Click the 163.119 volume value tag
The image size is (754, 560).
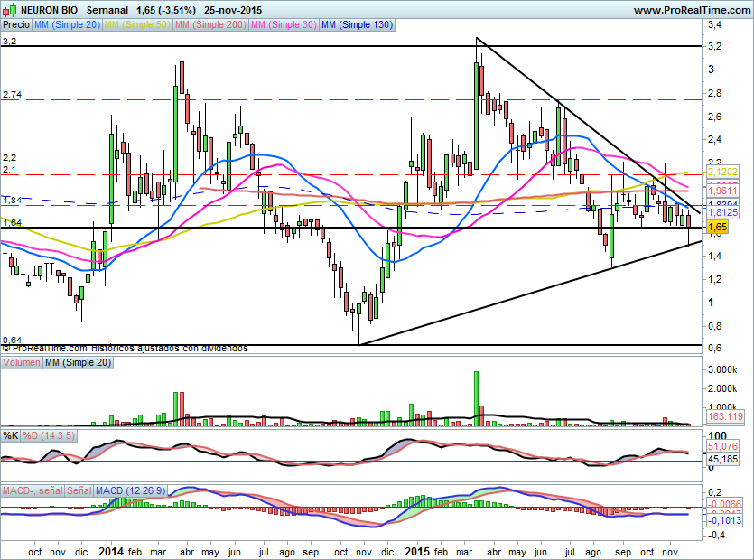coord(725,416)
